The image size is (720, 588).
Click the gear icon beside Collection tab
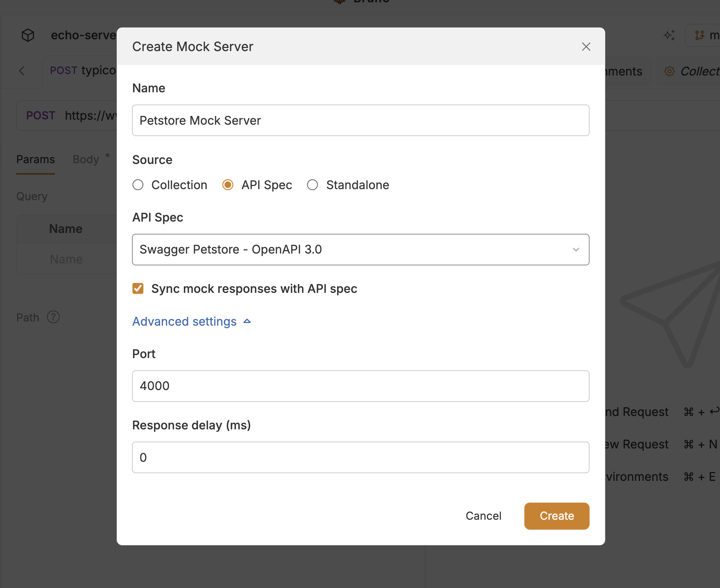coord(669,71)
